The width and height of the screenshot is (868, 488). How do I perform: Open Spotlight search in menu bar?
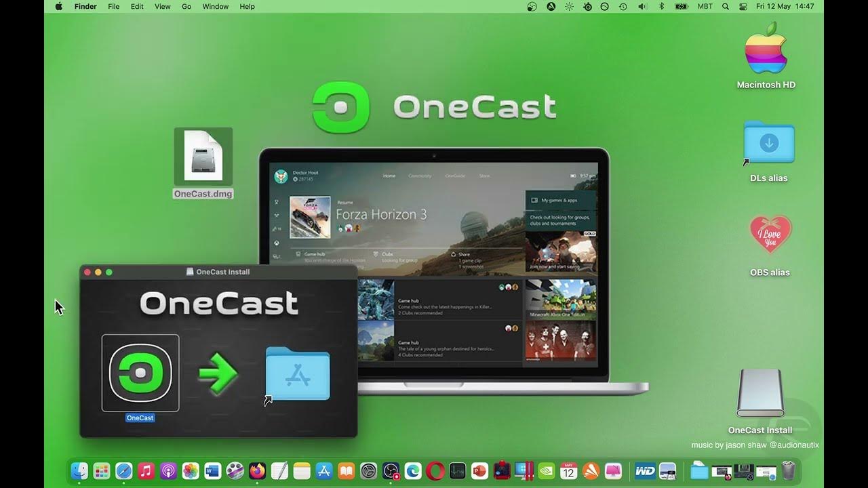click(x=726, y=6)
